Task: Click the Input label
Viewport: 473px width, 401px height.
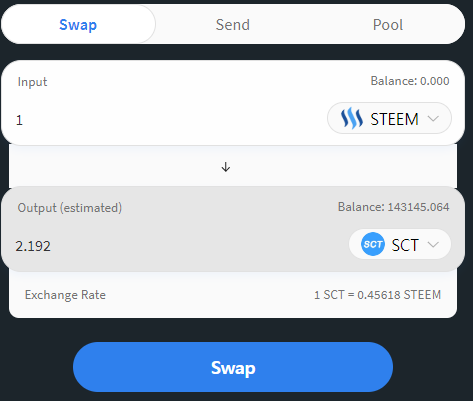Action: click(x=32, y=82)
